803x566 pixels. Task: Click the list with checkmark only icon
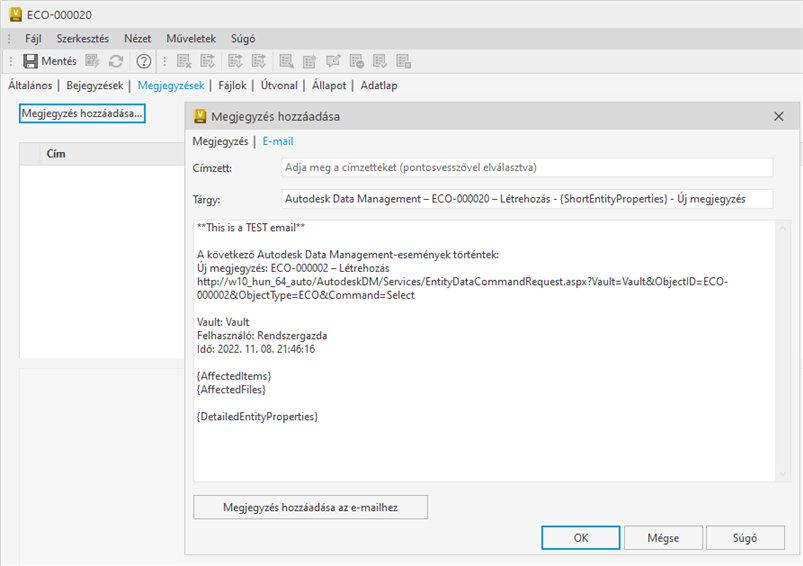pyautogui.click(x=379, y=61)
